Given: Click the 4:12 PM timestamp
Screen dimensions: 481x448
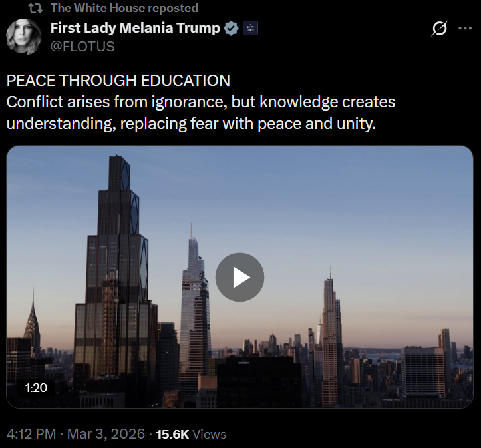Looking at the screenshot, I should 31,434.
